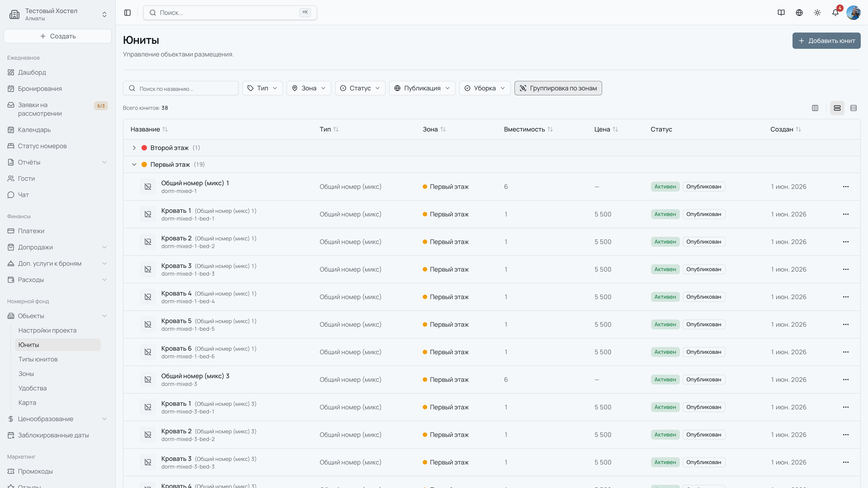Click the user avatar

pyautogui.click(x=854, y=12)
